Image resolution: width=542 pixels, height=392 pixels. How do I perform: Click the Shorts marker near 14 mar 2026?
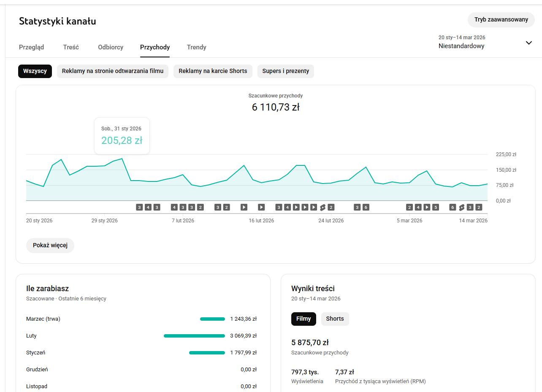point(461,207)
